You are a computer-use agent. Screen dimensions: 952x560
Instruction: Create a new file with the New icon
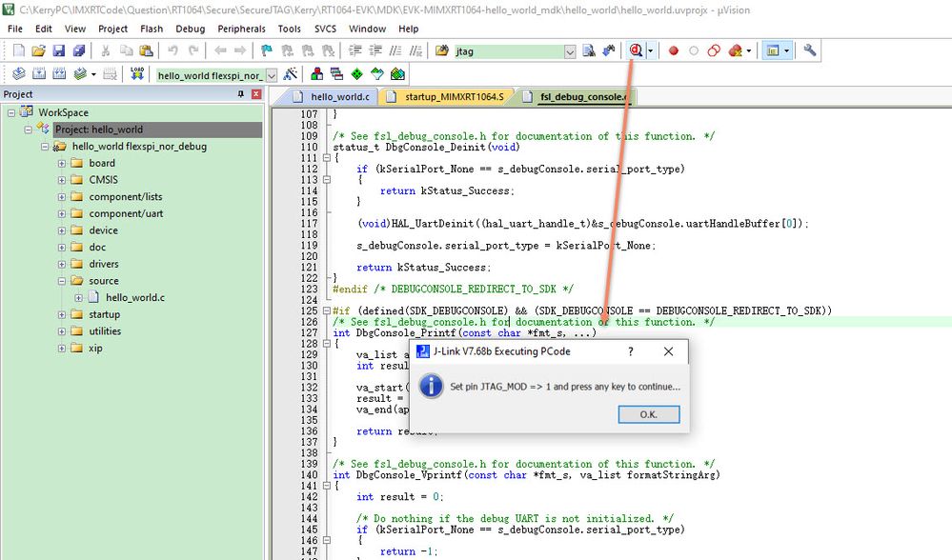[x=19, y=51]
